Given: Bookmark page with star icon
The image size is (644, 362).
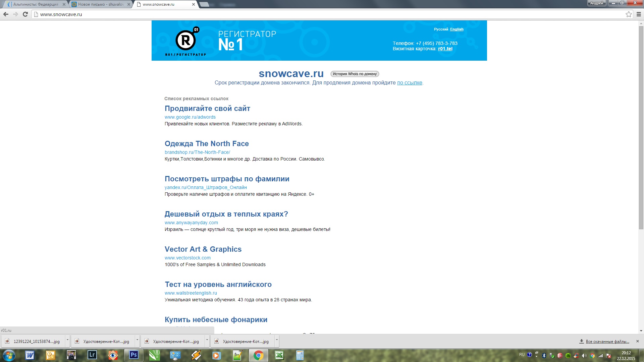Looking at the screenshot, I should coord(629,14).
